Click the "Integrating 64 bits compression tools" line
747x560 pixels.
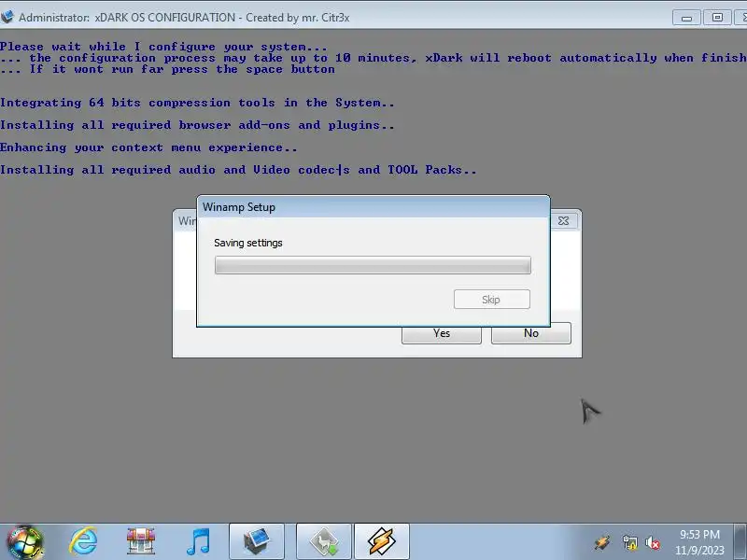point(197,103)
